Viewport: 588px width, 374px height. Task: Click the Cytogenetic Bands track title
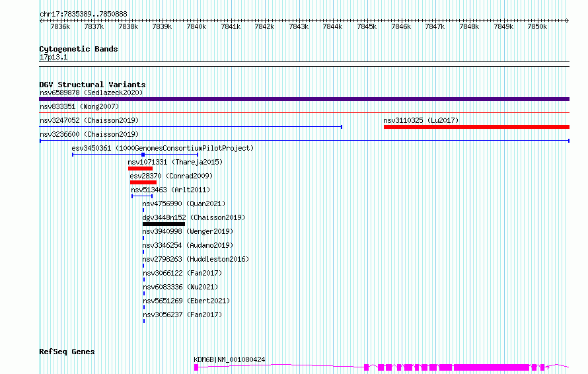tap(79, 49)
